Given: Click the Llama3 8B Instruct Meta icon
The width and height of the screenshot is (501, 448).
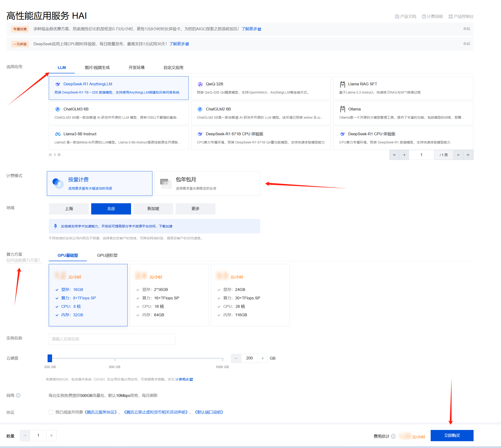Looking at the screenshot, I should tap(58, 134).
